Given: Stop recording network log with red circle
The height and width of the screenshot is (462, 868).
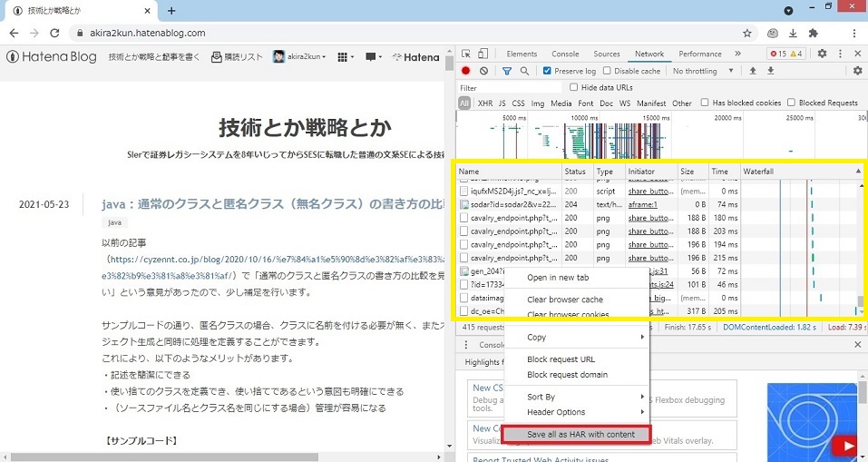Looking at the screenshot, I should [x=465, y=71].
